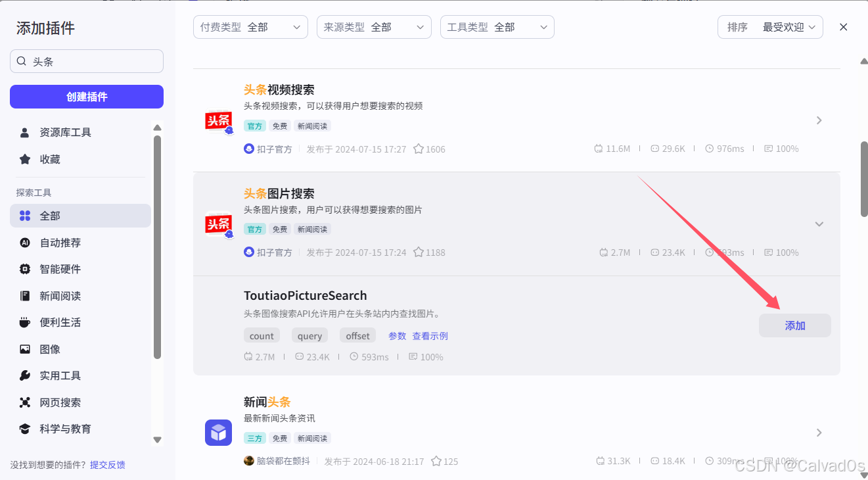The height and width of the screenshot is (480, 868).
Task: Select the 自动推荐 category
Action: pyautogui.click(x=80, y=243)
